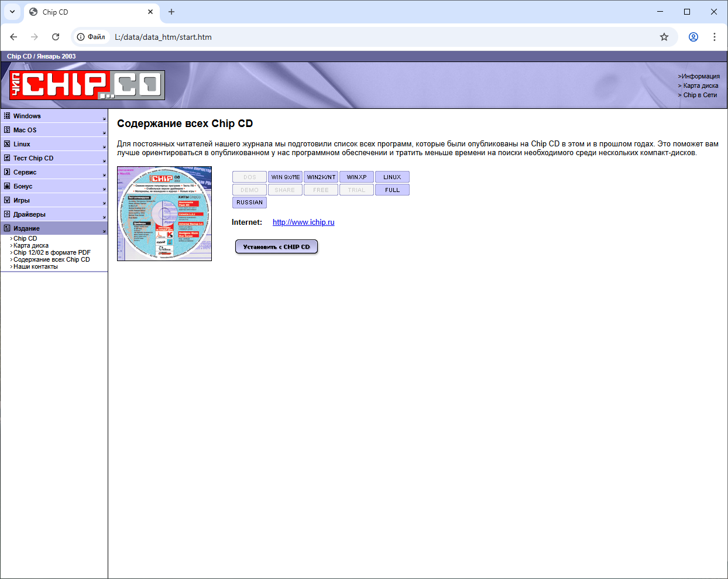
Task: Click the CD cover thumbnail image
Action: coord(164,214)
